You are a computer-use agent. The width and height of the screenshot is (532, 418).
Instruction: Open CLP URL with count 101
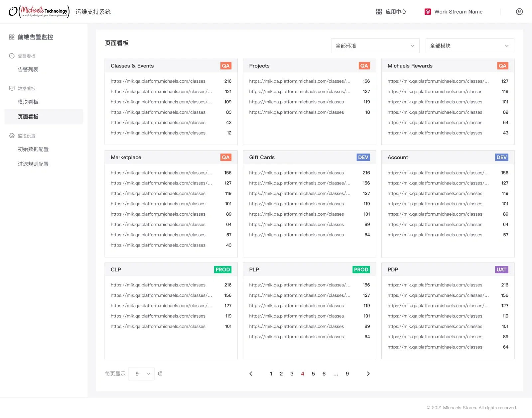click(158, 326)
